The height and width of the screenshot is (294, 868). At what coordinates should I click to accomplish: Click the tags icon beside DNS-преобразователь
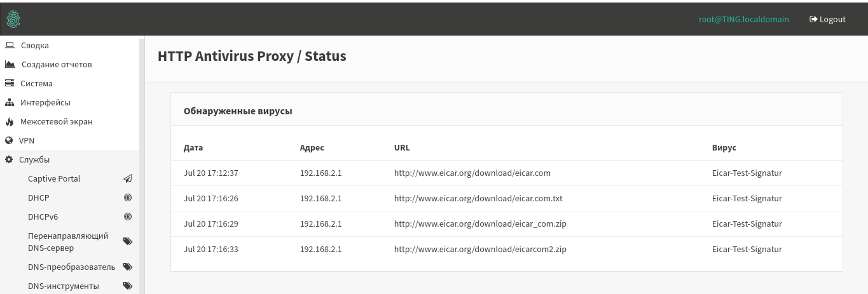click(127, 267)
